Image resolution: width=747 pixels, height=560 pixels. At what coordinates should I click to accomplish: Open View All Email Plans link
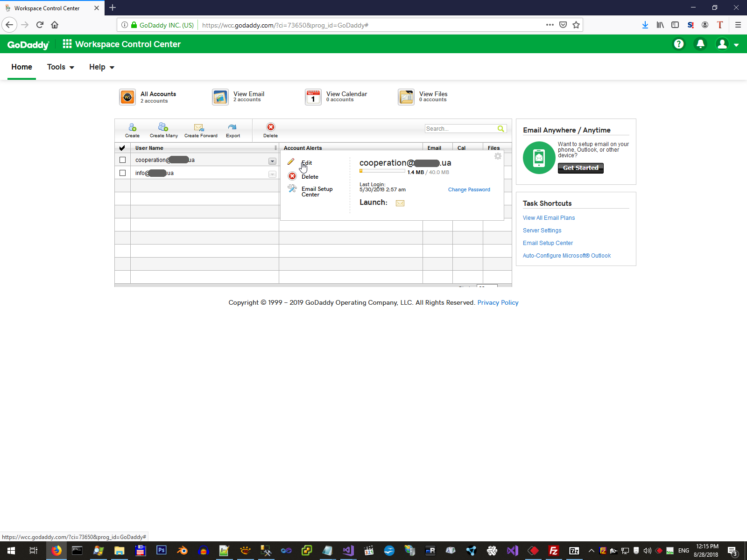coord(549,218)
